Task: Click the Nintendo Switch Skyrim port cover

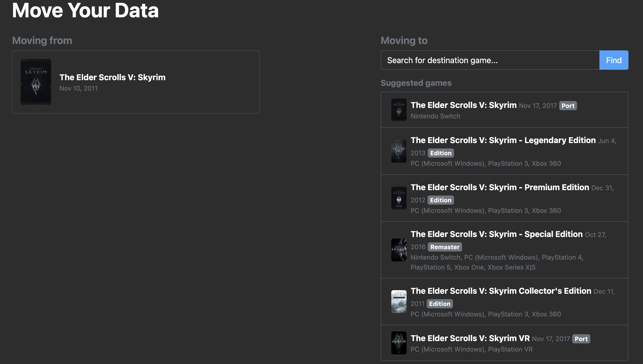Action: point(399,110)
